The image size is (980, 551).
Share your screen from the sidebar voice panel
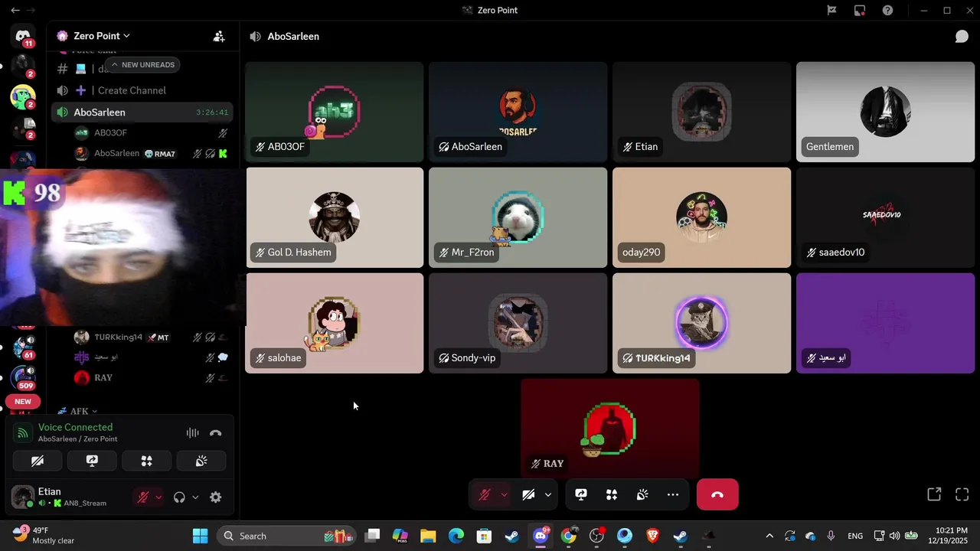pos(92,461)
